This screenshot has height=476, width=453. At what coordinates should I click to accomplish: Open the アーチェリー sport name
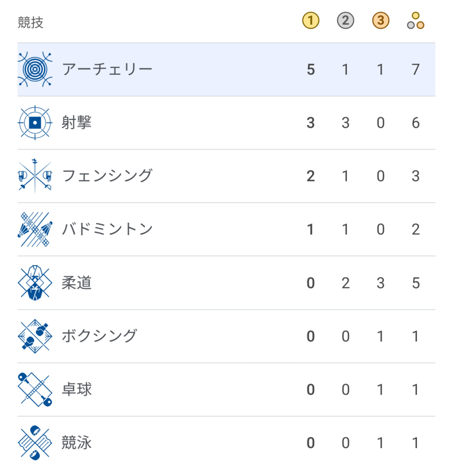pos(107,69)
